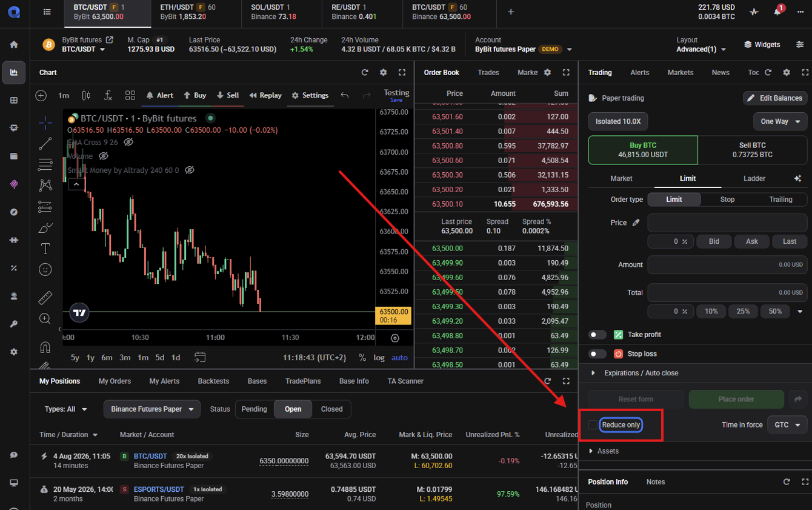Open candlestick chart type selector

pyautogui.click(x=86, y=95)
